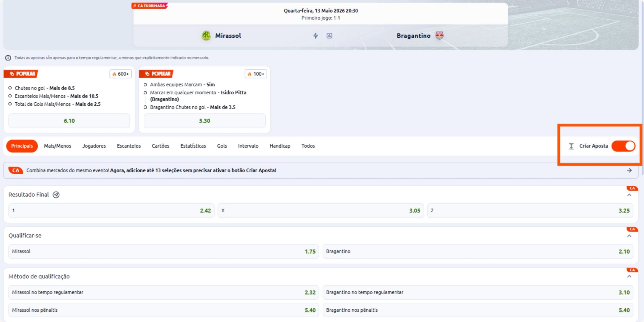Collapse the Resultado Final section

point(629,195)
